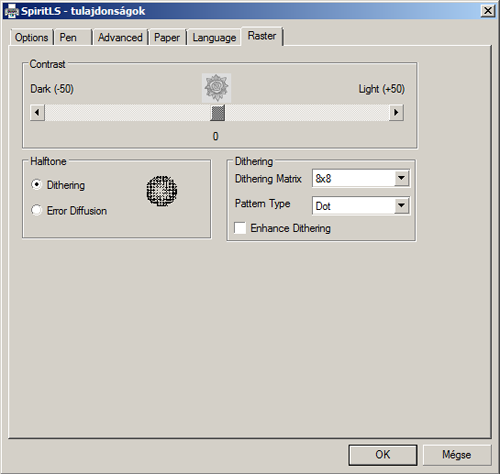Select the Dithering halftone radio button
The image size is (500, 474).
pos(36,184)
